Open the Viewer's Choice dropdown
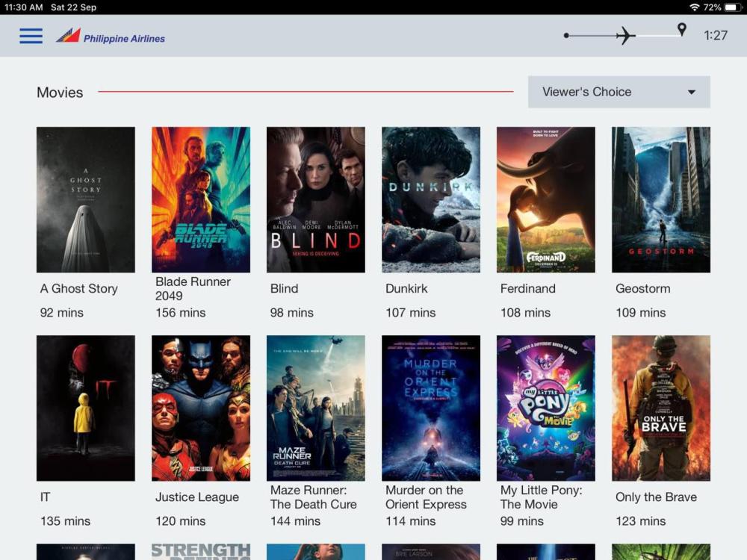This screenshot has width=747, height=560. click(618, 92)
